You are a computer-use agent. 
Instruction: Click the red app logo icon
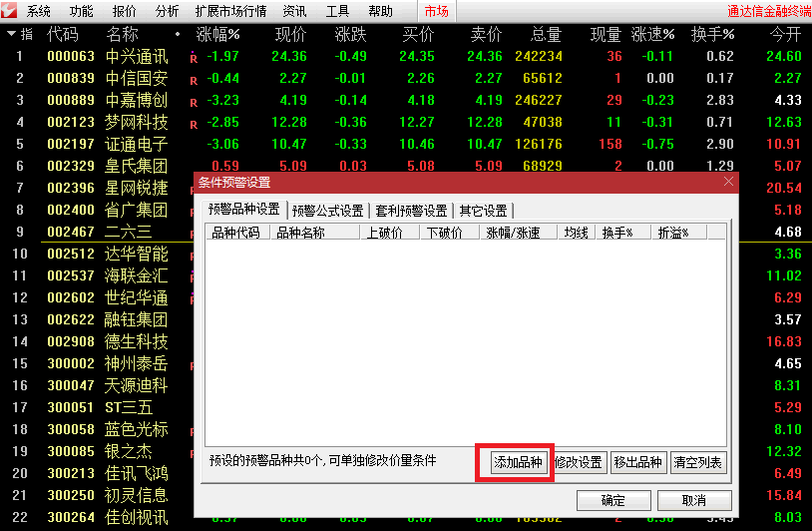(9, 10)
